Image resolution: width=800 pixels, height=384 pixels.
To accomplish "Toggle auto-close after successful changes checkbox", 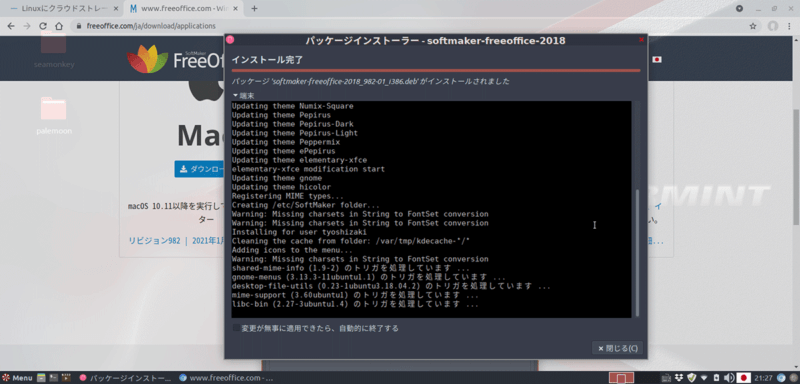I will click(x=236, y=328).
